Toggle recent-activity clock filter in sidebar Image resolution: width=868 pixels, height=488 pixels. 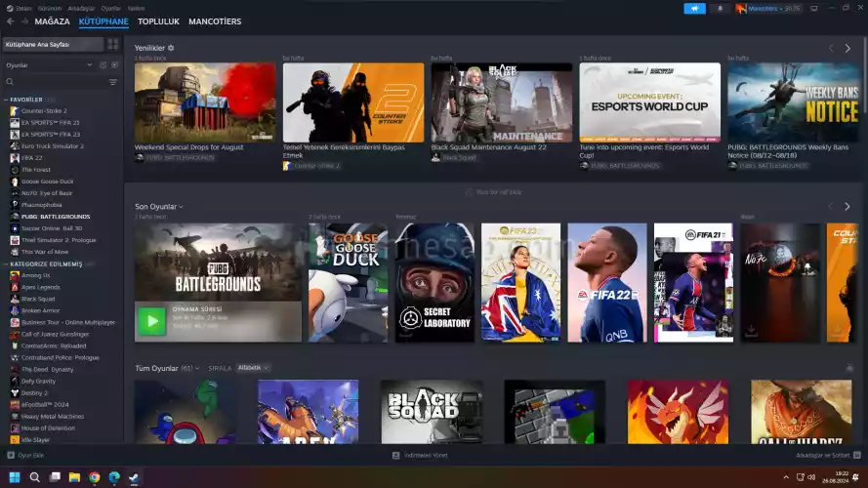point(103,65)
